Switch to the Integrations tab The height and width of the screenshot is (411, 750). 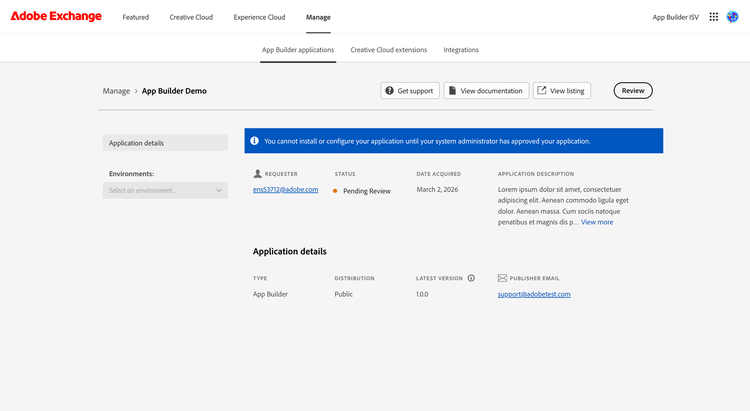point(461,50)
